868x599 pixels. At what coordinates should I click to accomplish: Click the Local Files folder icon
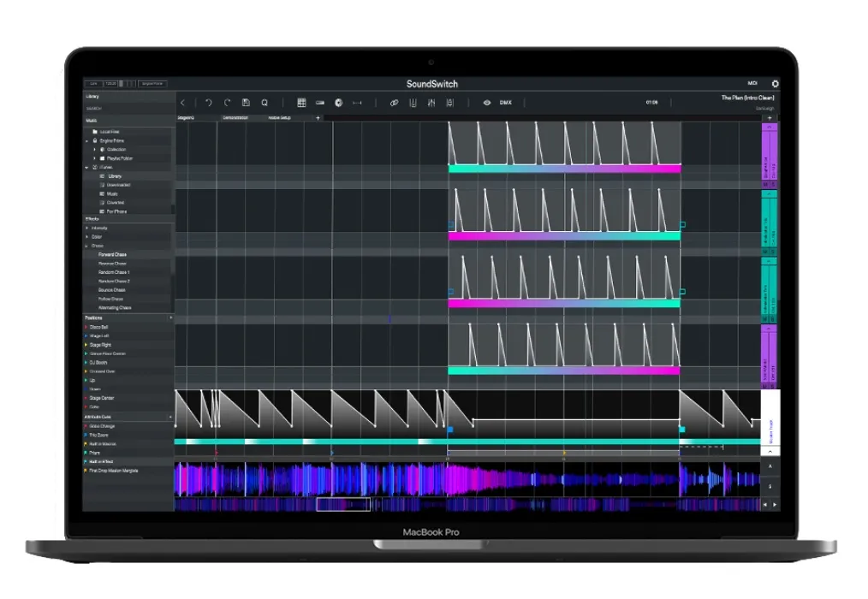[95, 132]
